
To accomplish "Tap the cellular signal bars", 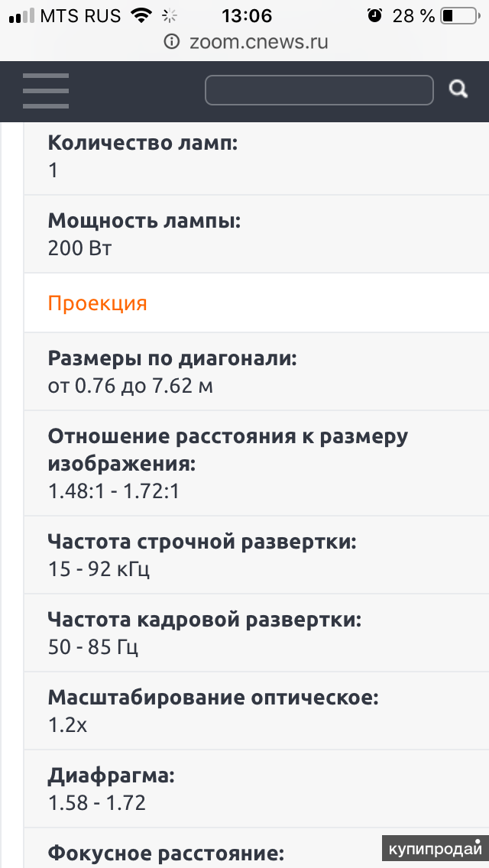I will pos(21,16).
